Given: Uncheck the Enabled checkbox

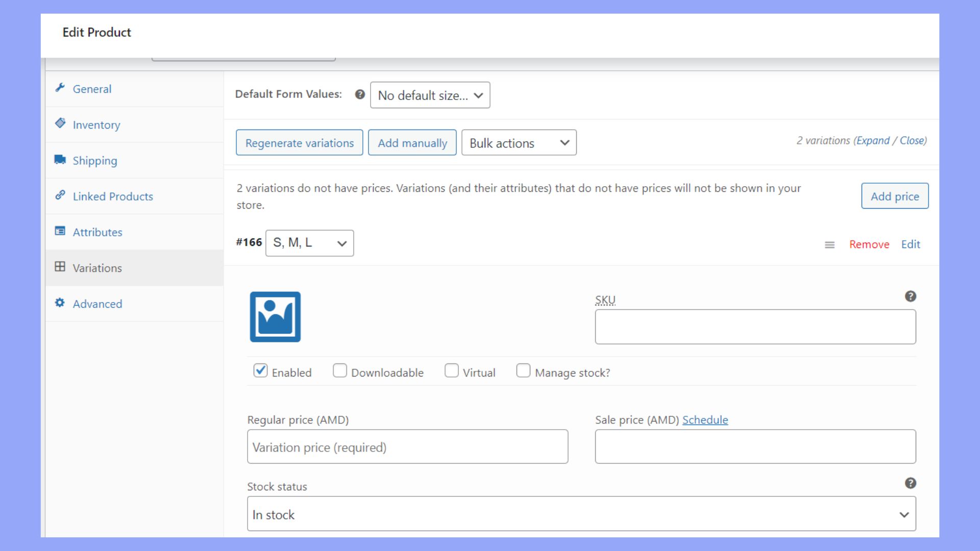Looking at the screenshot, I should tap(260, 370).
